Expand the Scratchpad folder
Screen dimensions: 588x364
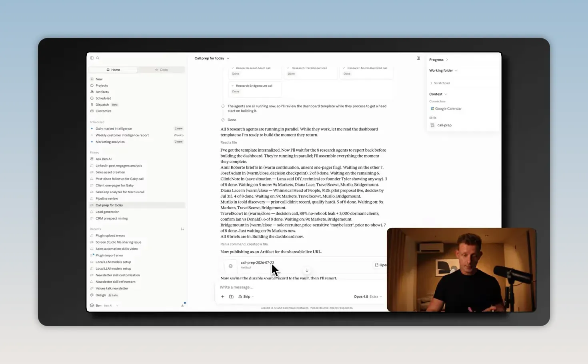point(440,83)
